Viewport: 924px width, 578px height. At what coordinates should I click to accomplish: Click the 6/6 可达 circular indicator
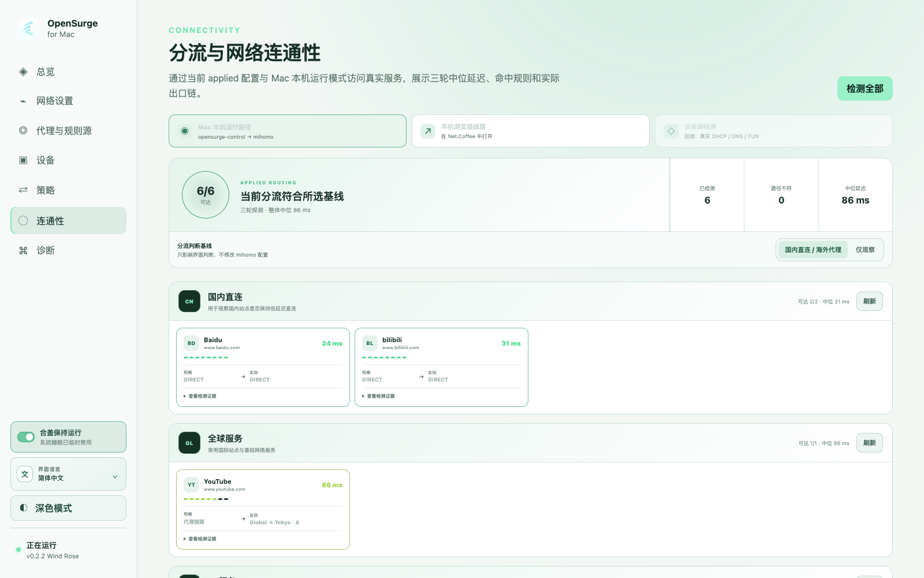[x=206, y=195]
